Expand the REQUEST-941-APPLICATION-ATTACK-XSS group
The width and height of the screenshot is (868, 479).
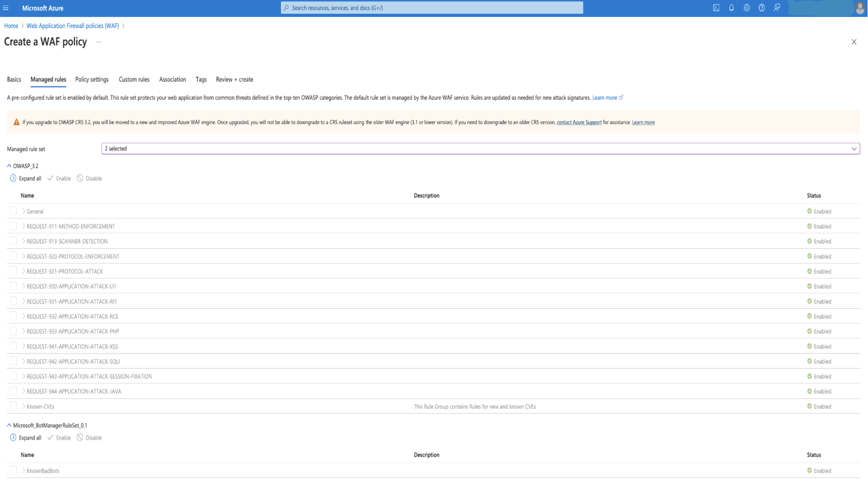(x=23, y=346)
